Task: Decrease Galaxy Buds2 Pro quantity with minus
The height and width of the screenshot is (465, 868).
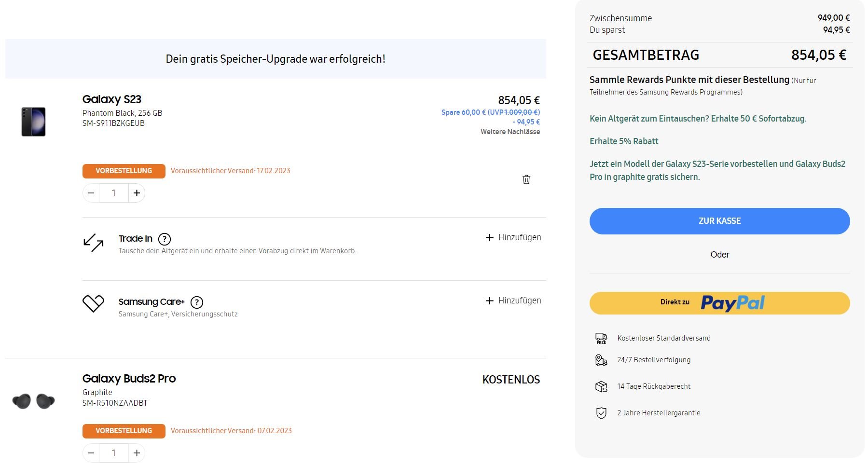Action: pyautogui.click(x=91, y=453)
